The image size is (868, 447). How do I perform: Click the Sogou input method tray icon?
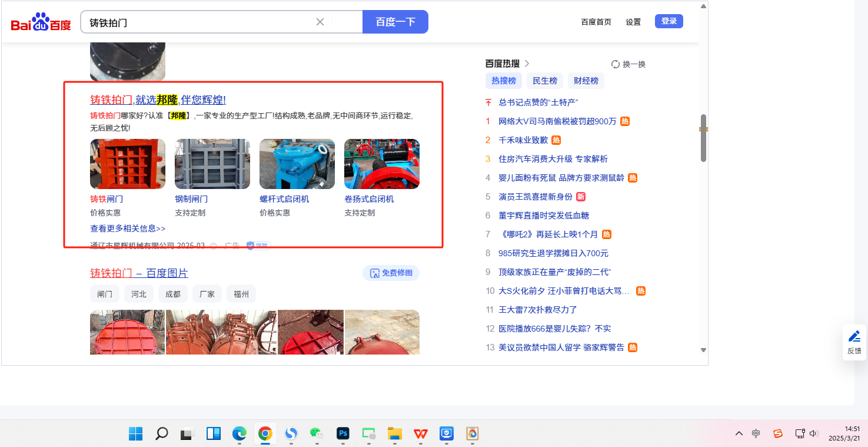click(778, 434)
